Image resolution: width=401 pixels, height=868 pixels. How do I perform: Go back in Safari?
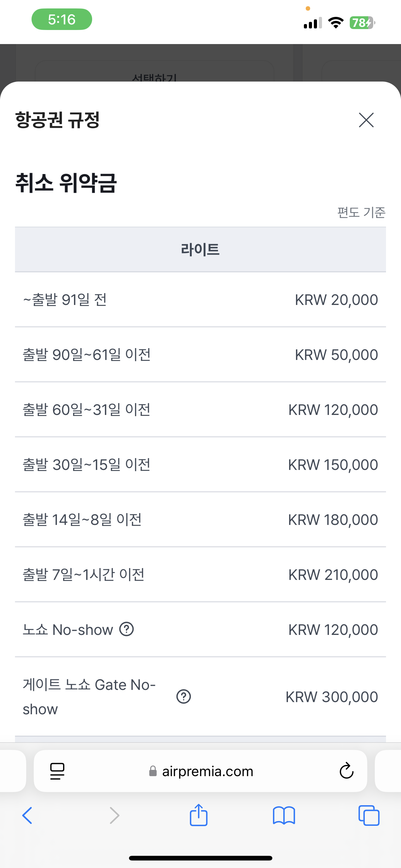27,816
